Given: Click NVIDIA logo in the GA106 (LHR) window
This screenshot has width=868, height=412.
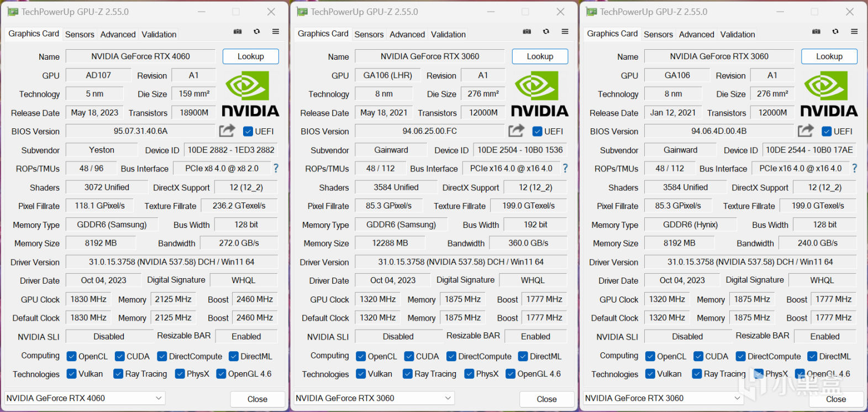Looking at the screenshot, I should click(540, 94).
